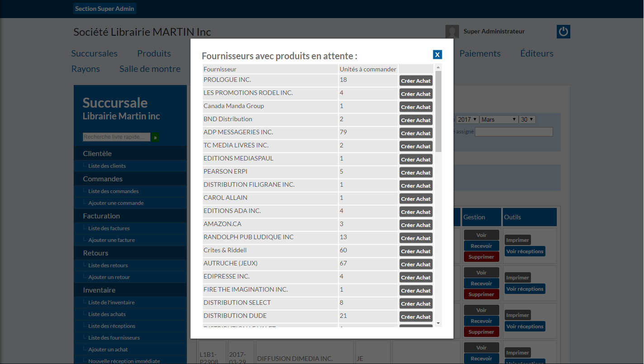This screenshot has width=644, height=364.
Task: Create purchase for EDIPRESSE INC.
Action: click(416, 278)
